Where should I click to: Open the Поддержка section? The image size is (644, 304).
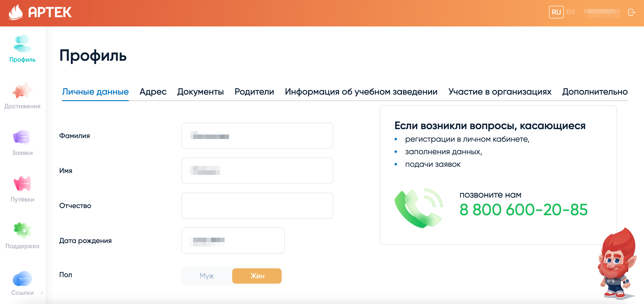[22, 238]
